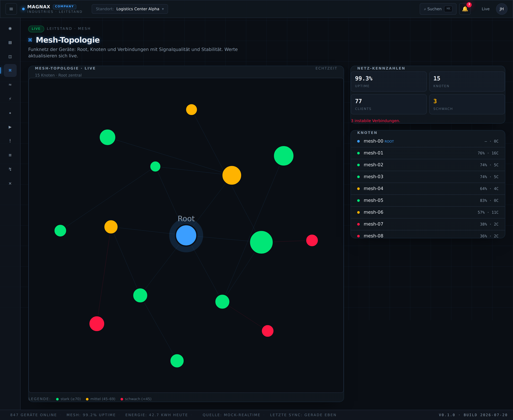
Task: Click the COMPANY badge
Action: click(x=64, y=7)
